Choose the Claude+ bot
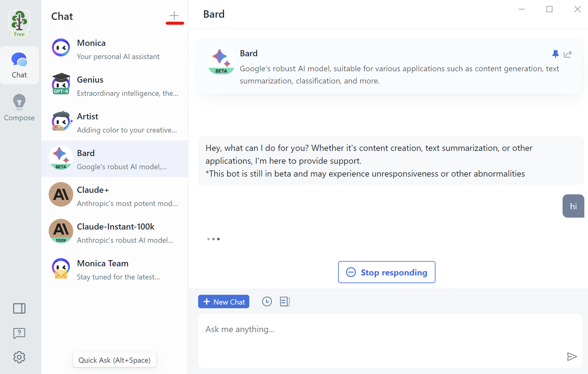Screen dimensions: 588x374 (114, 196)
